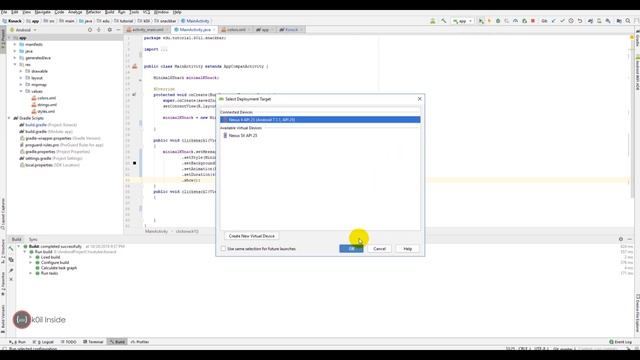Screen dimensions: 640x360
Task: Click the Event Log status bar icon
Action: (620, 342)
